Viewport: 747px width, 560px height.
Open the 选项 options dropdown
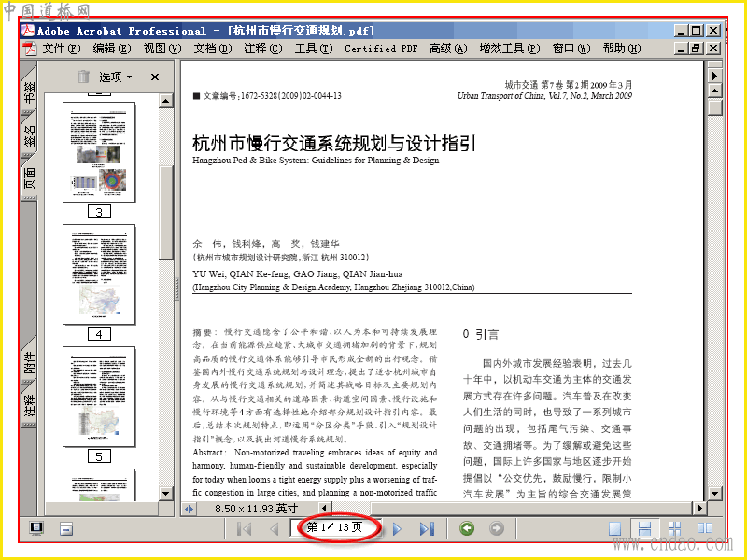[x=115, y=77]
